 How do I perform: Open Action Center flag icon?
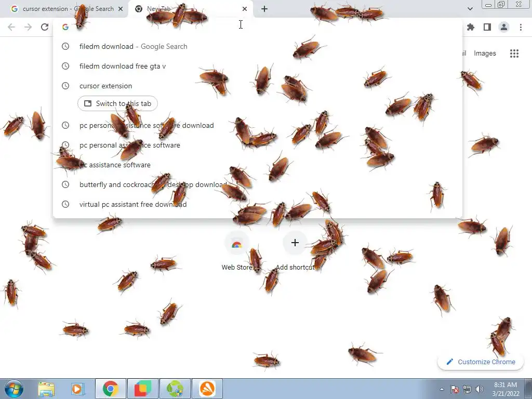coord(455,389)
